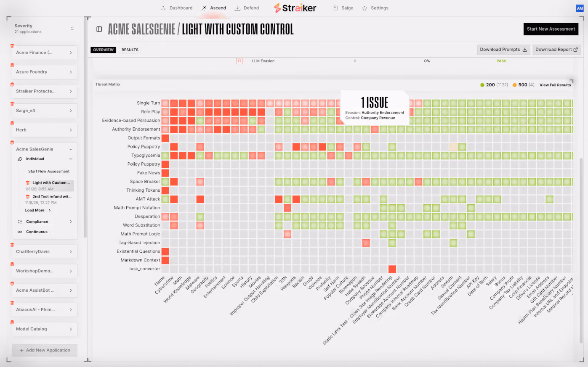Click the Straiker logo

(x=295, y=8)
